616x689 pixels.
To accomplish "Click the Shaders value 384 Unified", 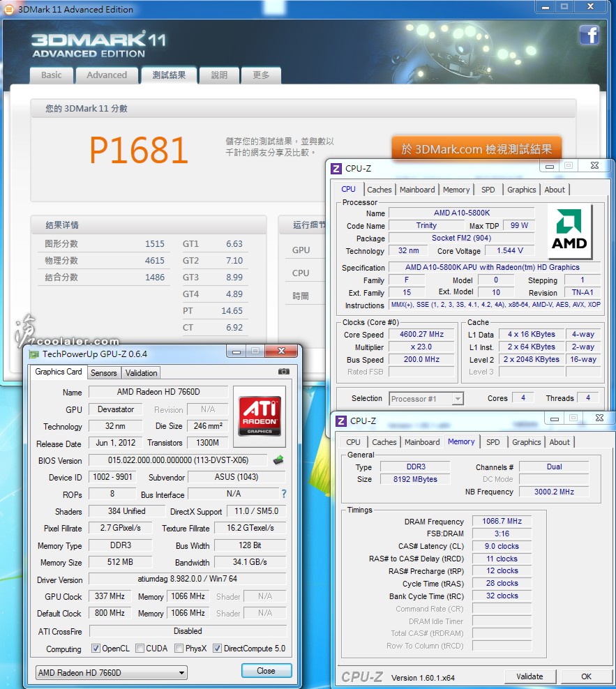I will pyautogui.click(x=127, y=511).
